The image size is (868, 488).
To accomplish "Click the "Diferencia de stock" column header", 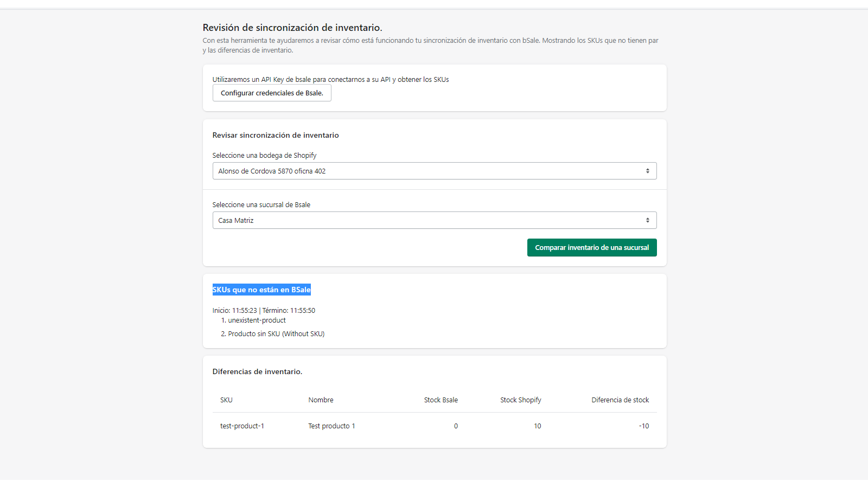I will (x=620, y=400).
